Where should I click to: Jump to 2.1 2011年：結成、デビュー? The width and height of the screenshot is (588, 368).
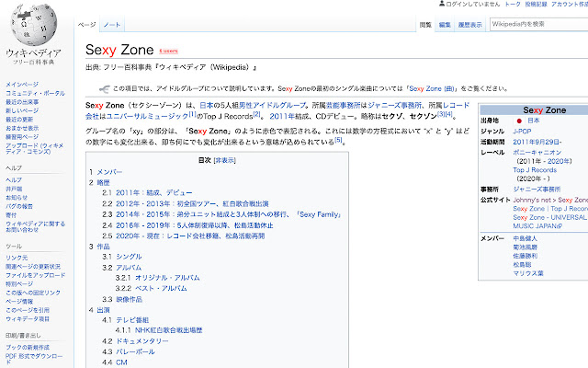coord(153,193)
